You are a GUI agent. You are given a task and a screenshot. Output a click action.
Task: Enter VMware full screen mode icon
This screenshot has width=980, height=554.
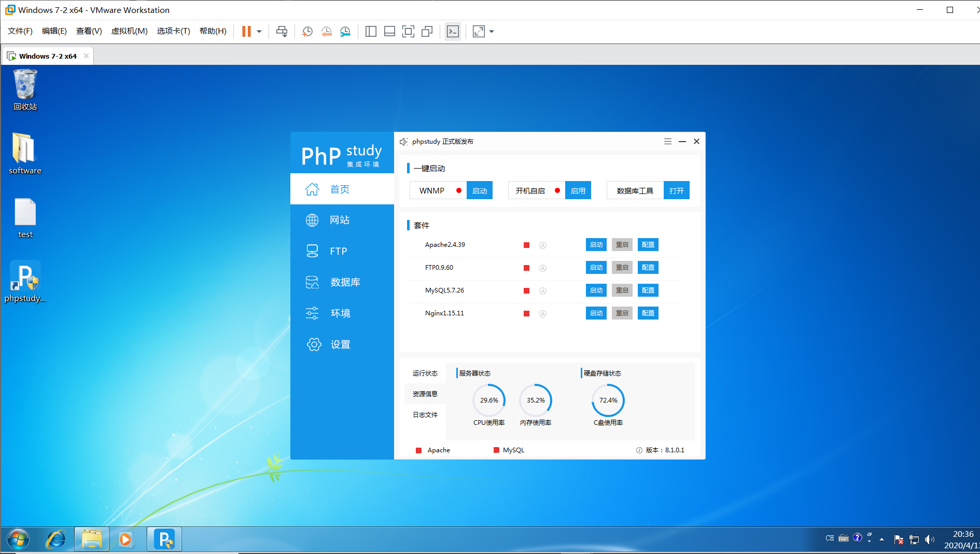click(408, 32)
